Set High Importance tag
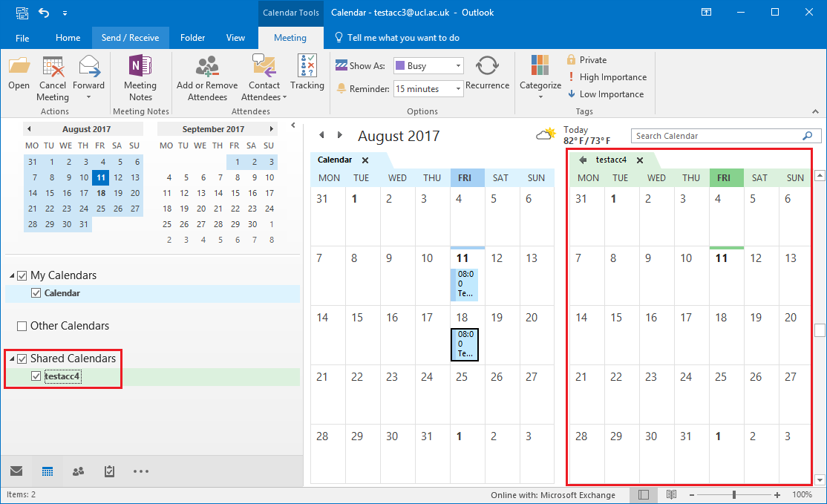Image resolution: width=827 pixels, height=504 pixels. click(x=607, y=77)
